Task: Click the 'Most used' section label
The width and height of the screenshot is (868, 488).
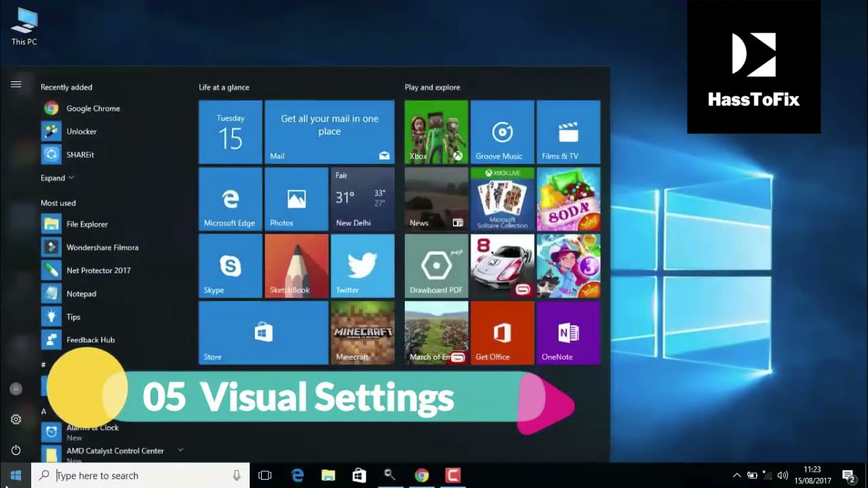Action: click(x=58, y=203)
